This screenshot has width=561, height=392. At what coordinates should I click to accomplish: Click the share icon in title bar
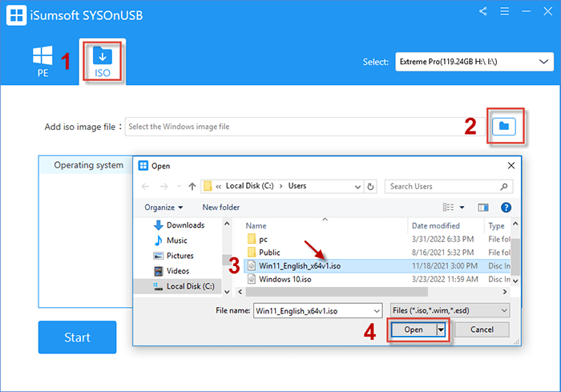483,11
